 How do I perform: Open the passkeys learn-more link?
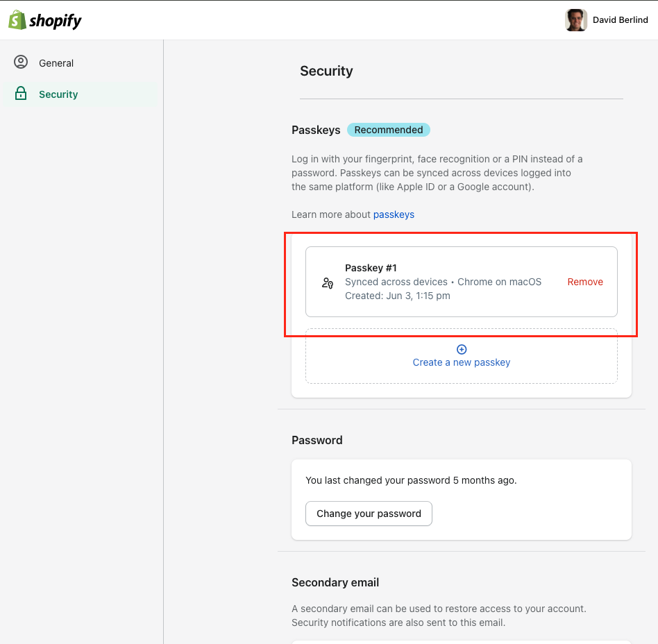pyautogui.click(x=394, y=214)
